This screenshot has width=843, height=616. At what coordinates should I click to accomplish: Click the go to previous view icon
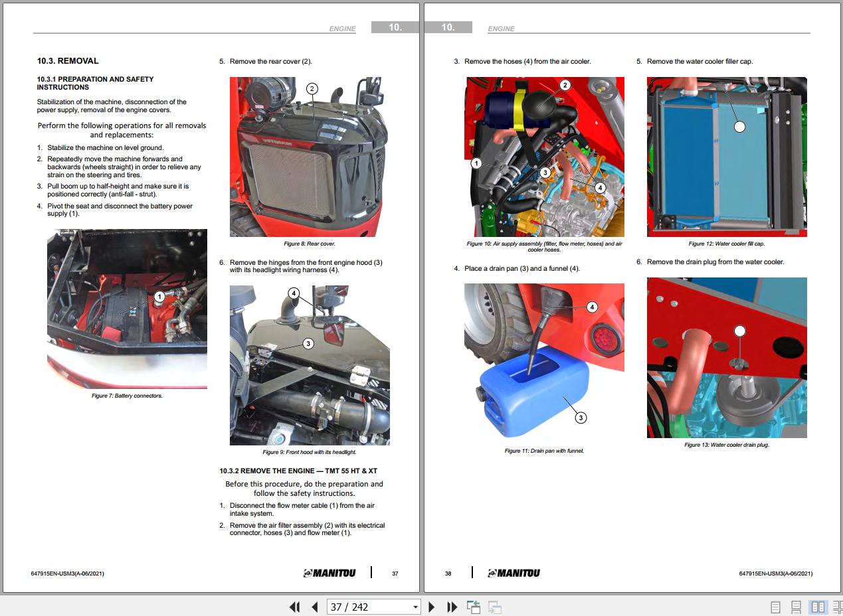(x=474, y=607)
